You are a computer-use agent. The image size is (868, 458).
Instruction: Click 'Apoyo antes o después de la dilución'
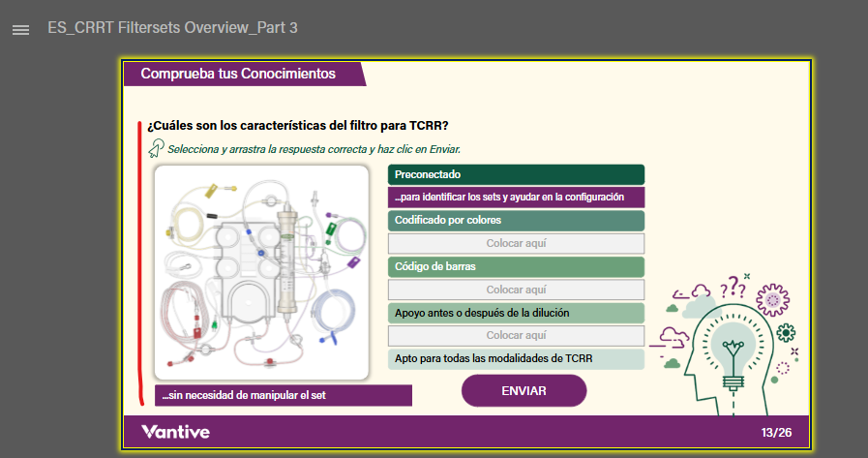point(516,313)
